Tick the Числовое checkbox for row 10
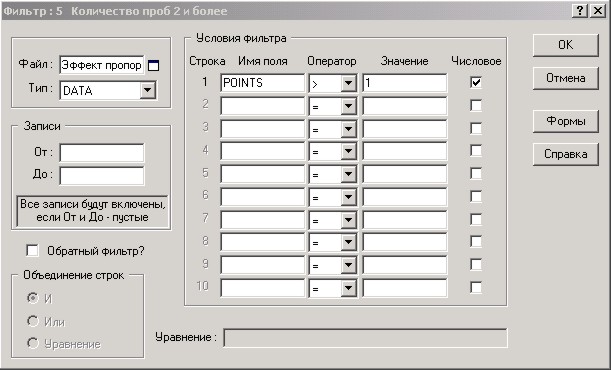This screenshot has width=611, height=370. pos(475,287)
